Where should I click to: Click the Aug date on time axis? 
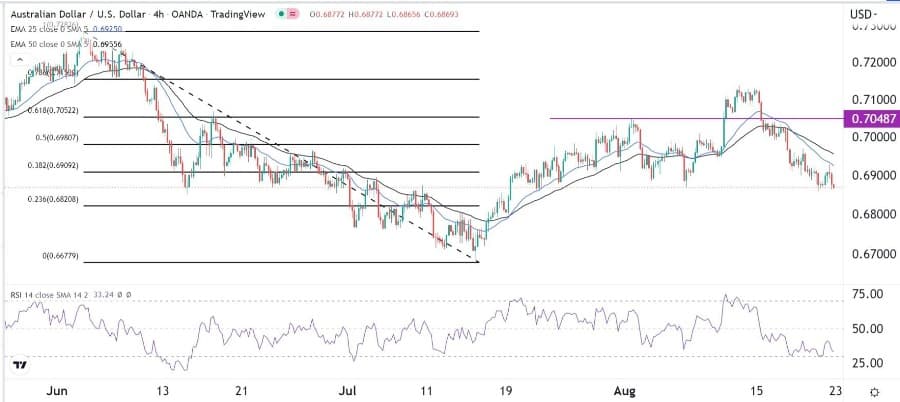624,392
